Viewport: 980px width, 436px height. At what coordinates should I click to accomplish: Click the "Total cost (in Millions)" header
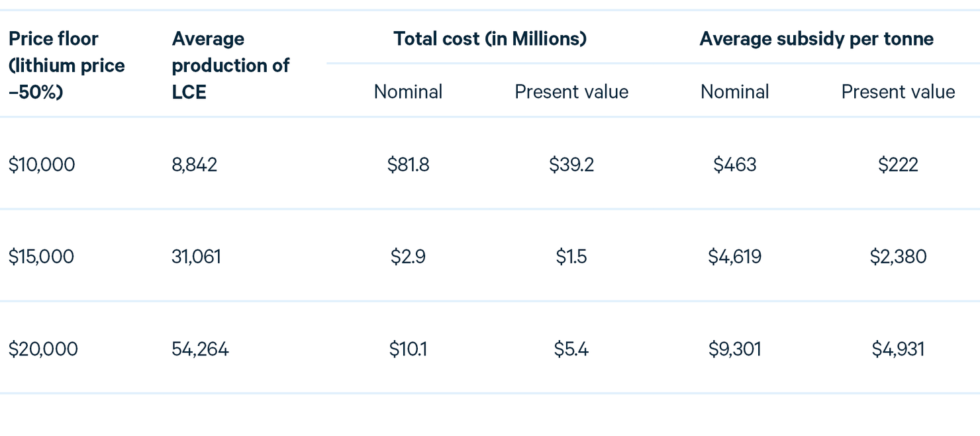click(x=490, y=39)
